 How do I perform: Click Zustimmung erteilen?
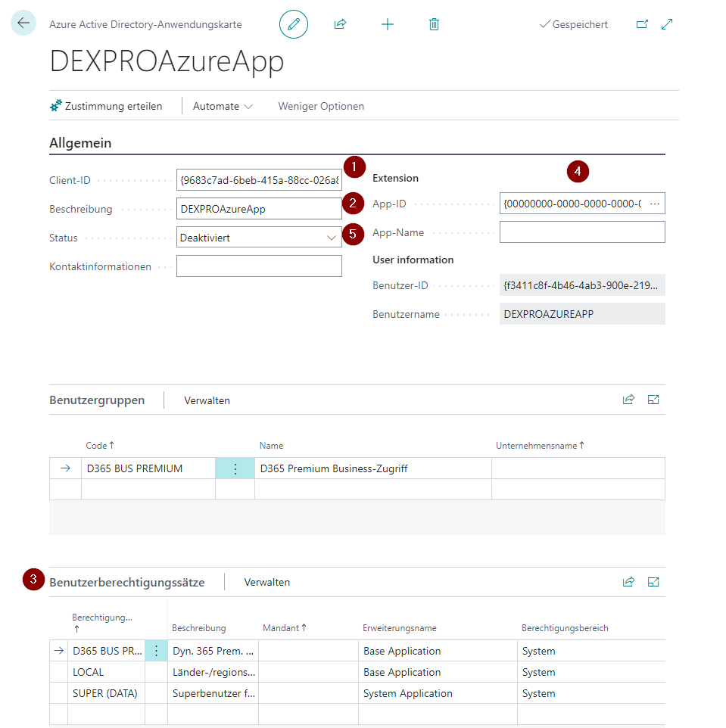point(106,106)
